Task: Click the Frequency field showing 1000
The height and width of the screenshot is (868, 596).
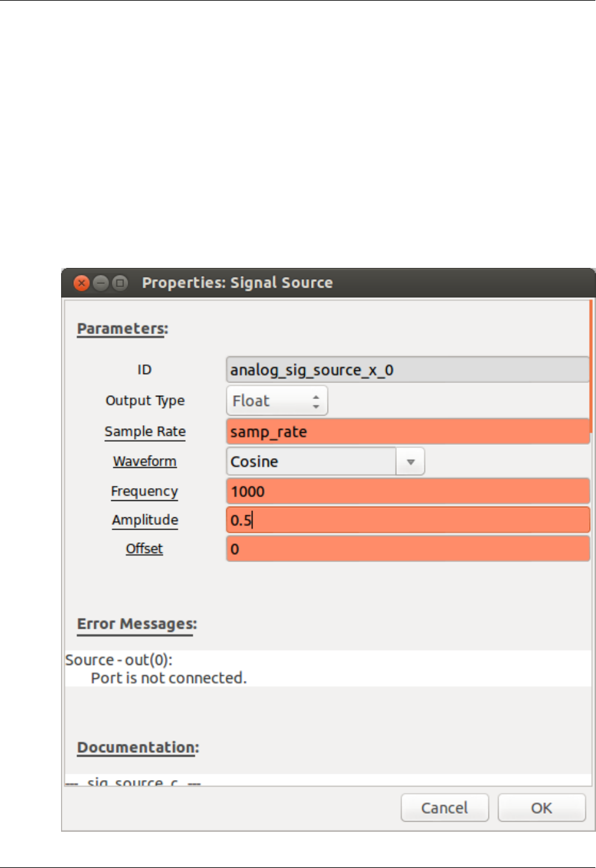Action: coord(407,491)
